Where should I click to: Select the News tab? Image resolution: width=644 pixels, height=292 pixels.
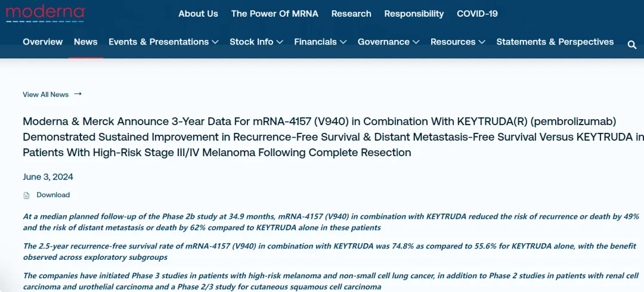click(x=85, y=42)
